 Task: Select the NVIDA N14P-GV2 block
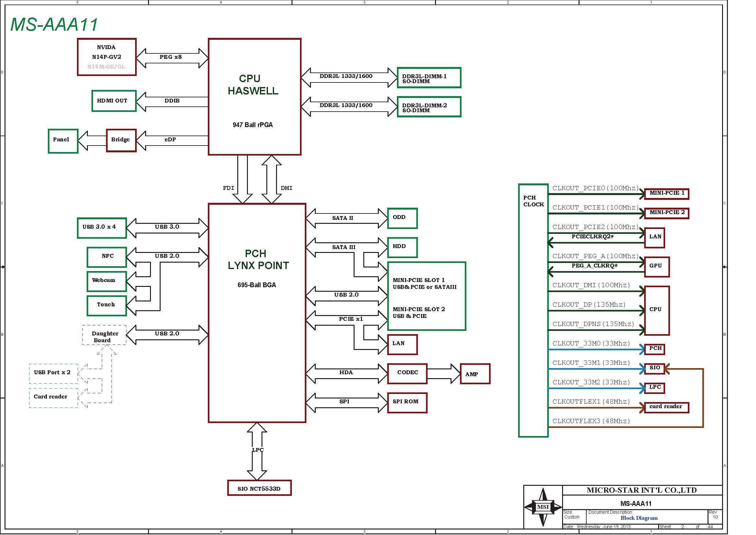click(107, 57)
